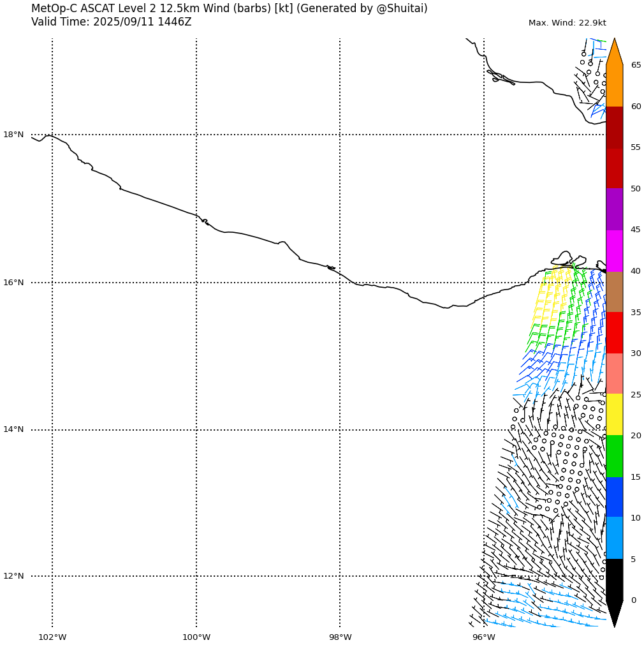Click the 'Valid Time: 2025/09/11 1446Z' text
644x645 pixels.
coord(112,22)
